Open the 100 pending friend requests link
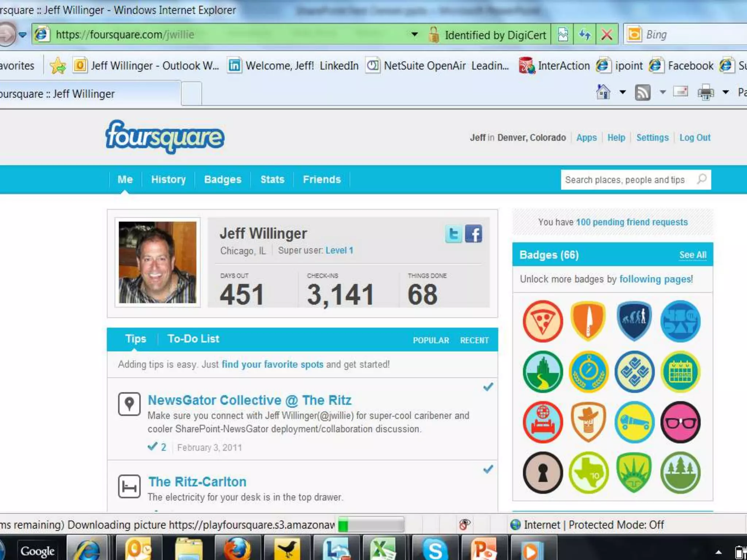This screenshot has height=560, width=747. click(631, 222)
